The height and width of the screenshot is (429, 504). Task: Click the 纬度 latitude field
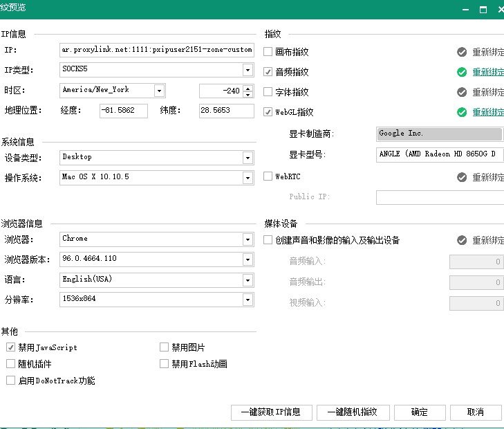(x=226, y=111)
